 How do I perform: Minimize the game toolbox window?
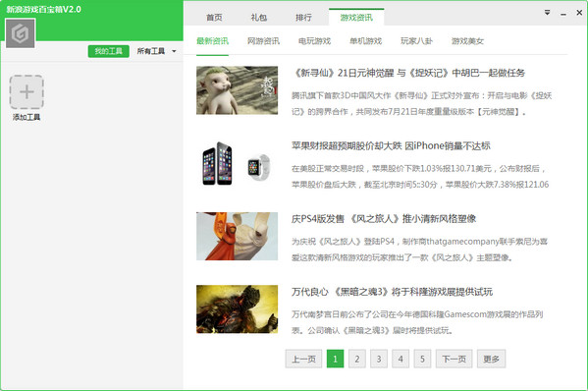pyautogui.click(x=563, y=14)
